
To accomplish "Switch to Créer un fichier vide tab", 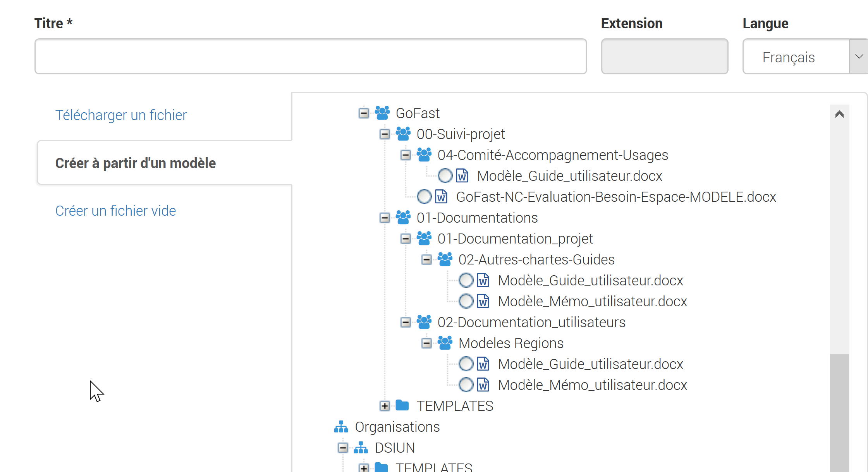I will pyautogui.click(x=115, y=211).
